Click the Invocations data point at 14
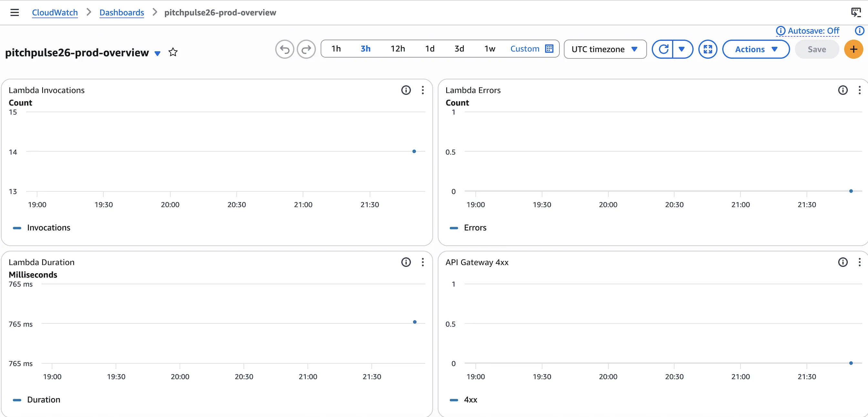868x417 pixels. (x=414, y=151)
